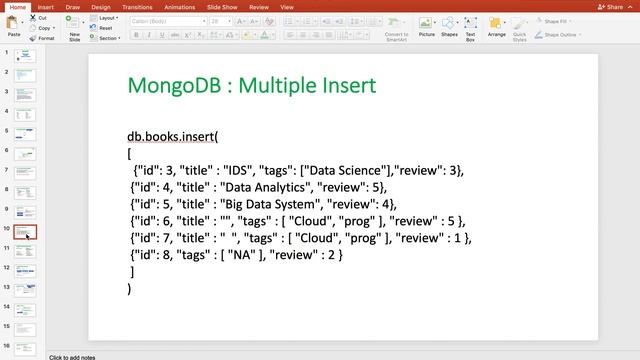Toggle Bold formatting
Viewport: 640px width, 360px height.
tap(136, 36)
